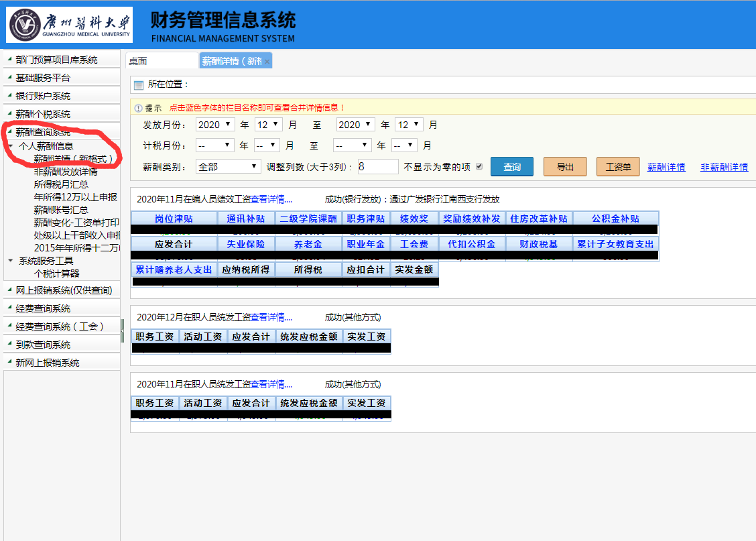Image resolution: width=756 pixels, height=541 pixels.
Task: Click the 工资单 button
Action: [x=617, y=167]
